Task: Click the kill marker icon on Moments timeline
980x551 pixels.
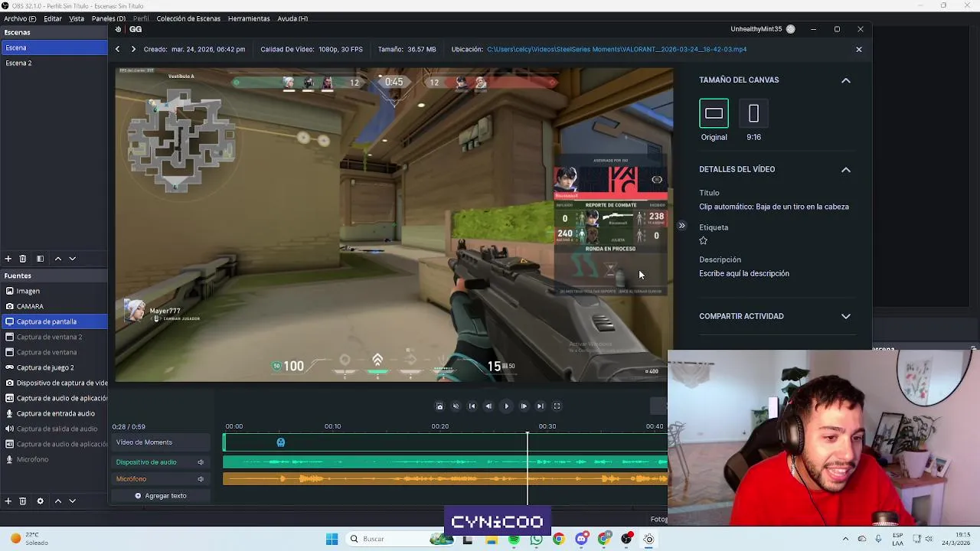Action: (x=281, y=442)
